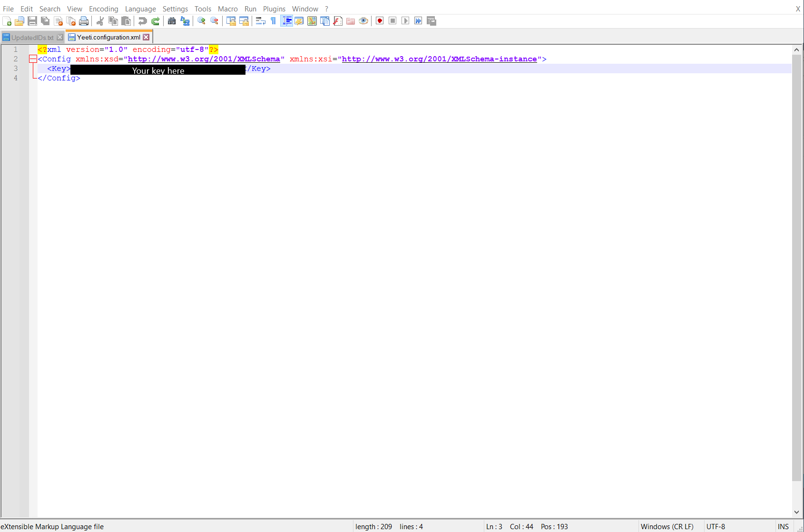Open the Plugins menu

275,9
